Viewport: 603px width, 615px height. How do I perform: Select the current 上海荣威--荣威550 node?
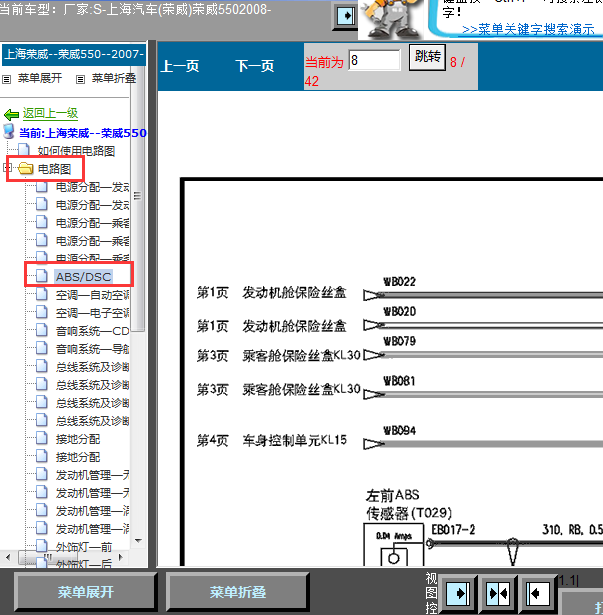(83, 133)
